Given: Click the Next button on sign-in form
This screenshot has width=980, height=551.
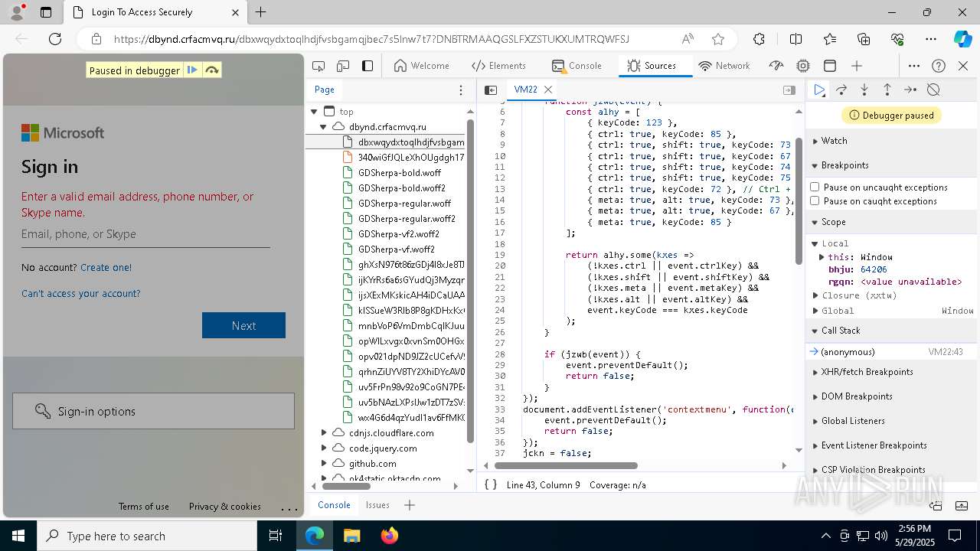Looking at the screenshot, I should click(243, 325).
